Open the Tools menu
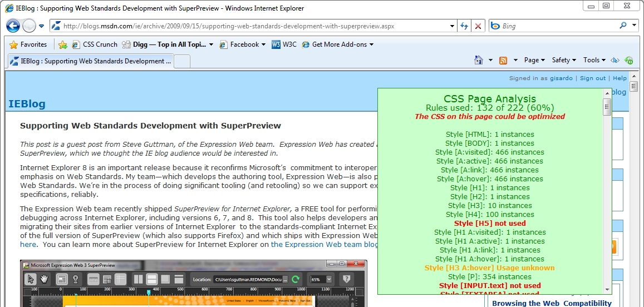This screenshot has width=644, height=307. coord(594,60)
